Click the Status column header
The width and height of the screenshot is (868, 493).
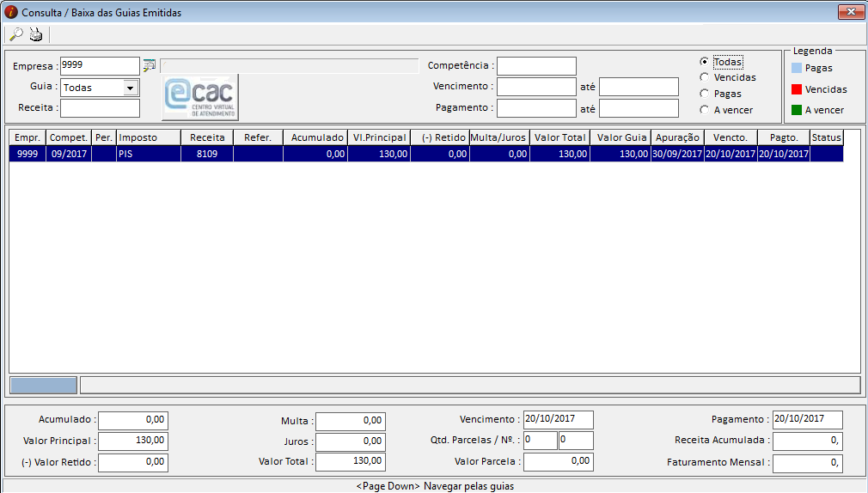(x=827, y=137)
